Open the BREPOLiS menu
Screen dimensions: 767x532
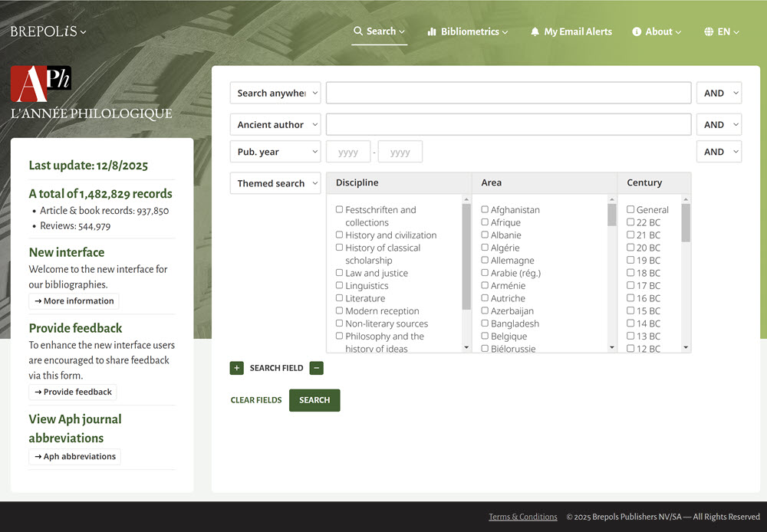(48, 31)
